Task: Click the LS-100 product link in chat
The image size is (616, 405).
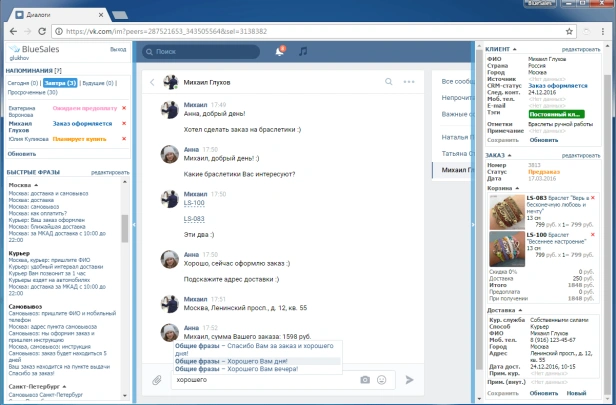Action: (x=179, y=203)
